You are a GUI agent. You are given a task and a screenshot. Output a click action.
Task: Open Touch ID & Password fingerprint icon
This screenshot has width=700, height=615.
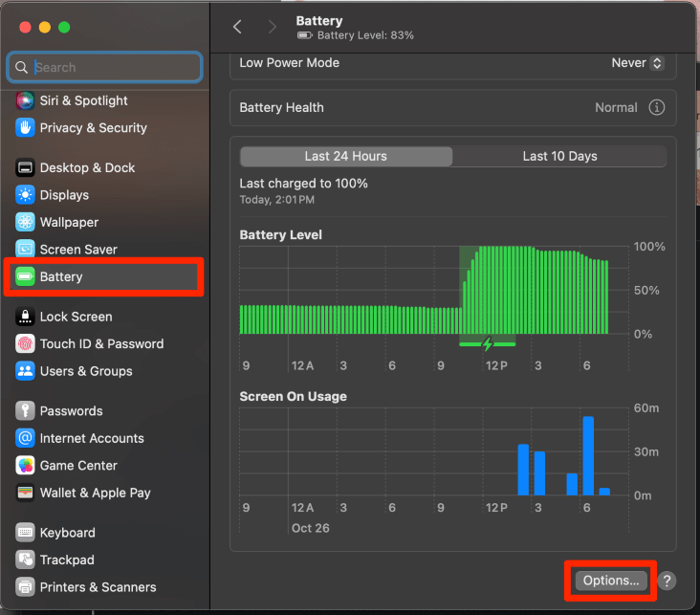(x=25, y=343)
